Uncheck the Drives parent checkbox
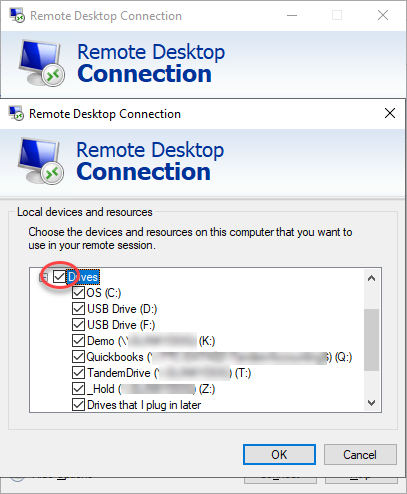This screenshot has width=407, height=494. 59,277
